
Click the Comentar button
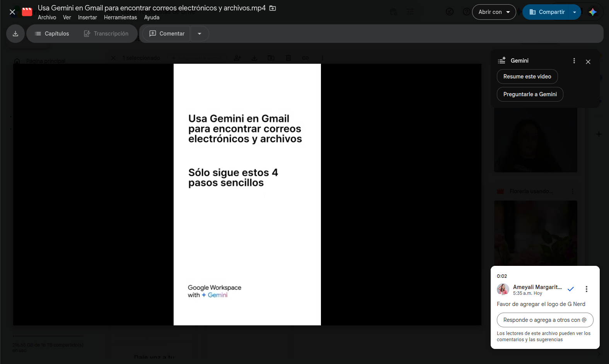[x=167, y=34]
